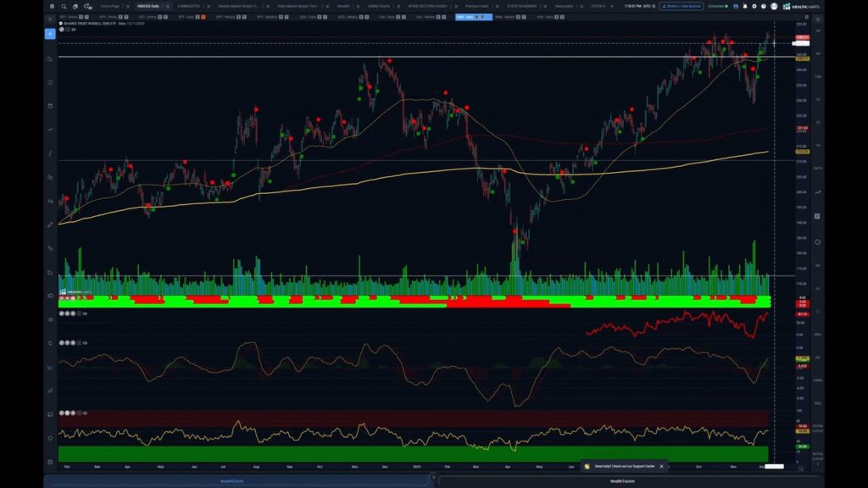Click the notification bell icon top right

[x=745, y=7]
